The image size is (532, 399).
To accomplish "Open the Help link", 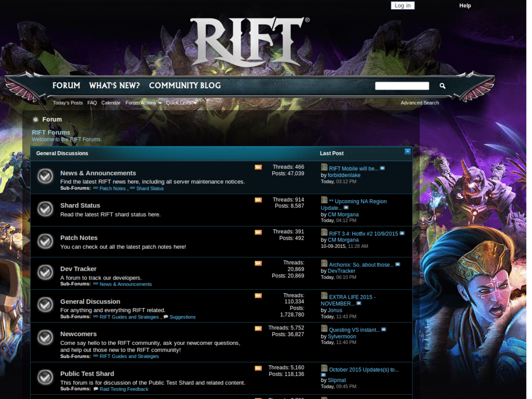I will pos(465,5).
